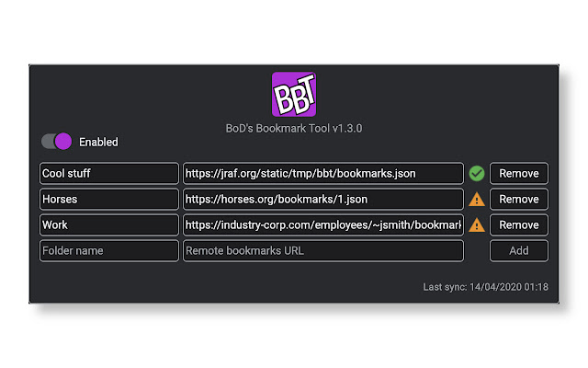Click warning triangle icon for Horses row
This screenshot has width=588, height=368.
(476, 199)
